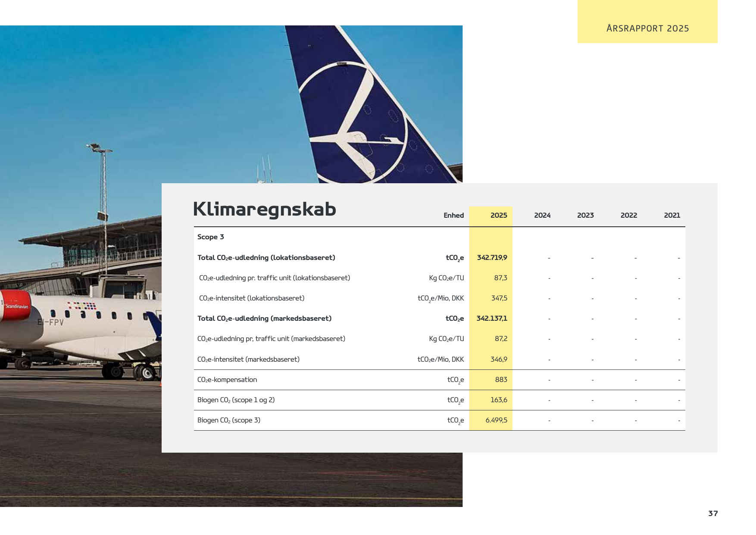Click the CO₂e-kompensation row label

227,380
